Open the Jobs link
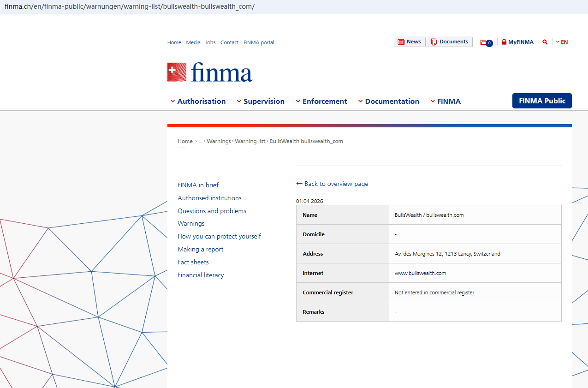Screen dimensions: 588x388 tap(210, 42)
